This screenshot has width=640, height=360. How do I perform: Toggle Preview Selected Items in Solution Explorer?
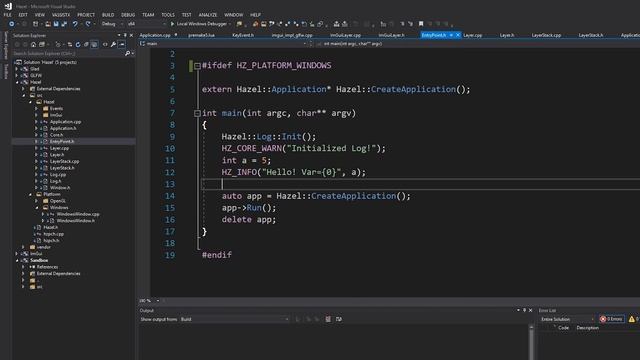pos(122,44)
